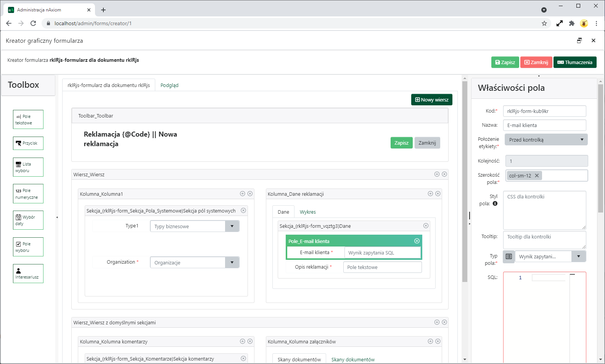The image size is (605, 364).
Task: Remove the Pole_E-mail klienta field
Action: pos(417,241)
